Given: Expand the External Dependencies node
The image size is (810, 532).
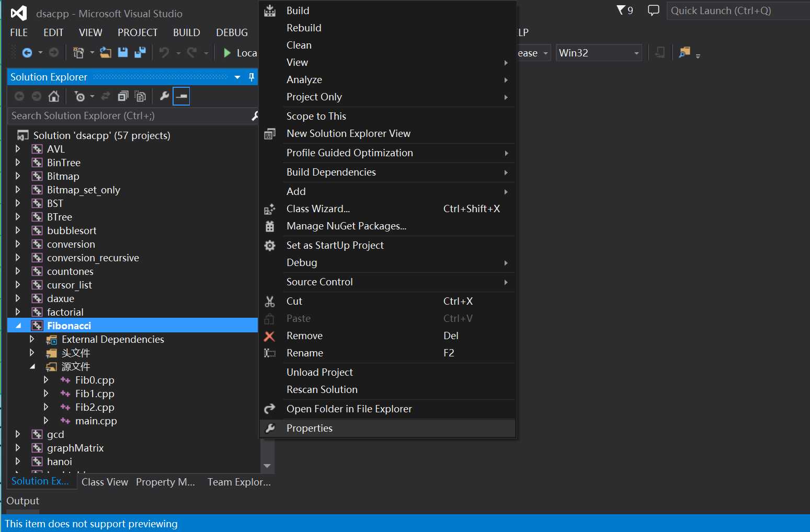Looking at the screenshot, I should 32,339.
